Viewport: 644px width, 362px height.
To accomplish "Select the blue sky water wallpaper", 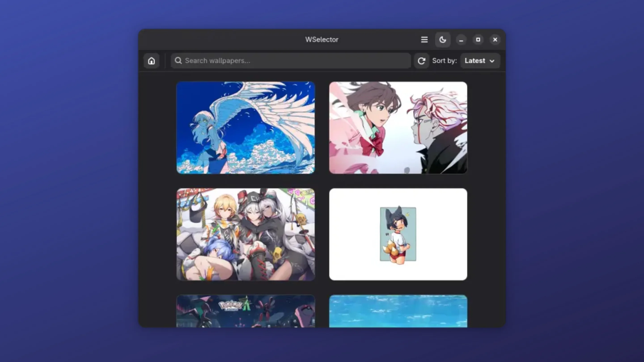I will tap(398, 311).
